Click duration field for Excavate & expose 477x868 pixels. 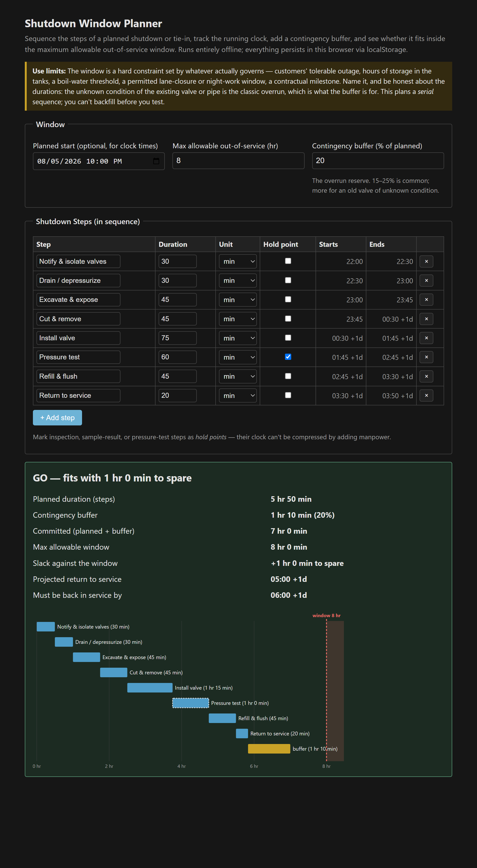[178, 300]
